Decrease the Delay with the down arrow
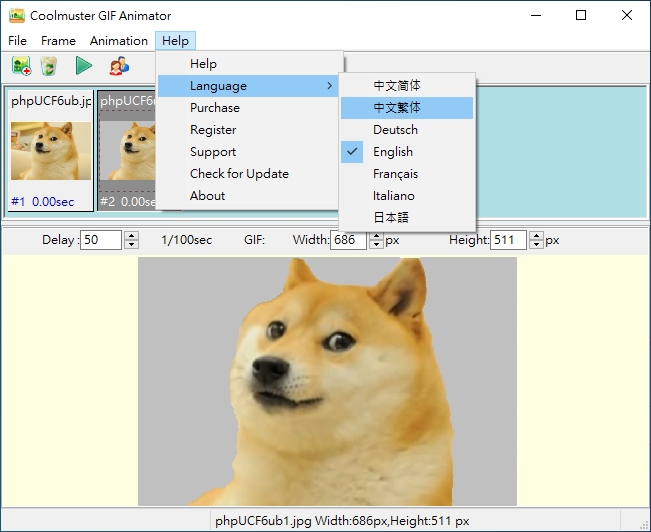Screen dimensions: 651x532 [x=131, y=245]
